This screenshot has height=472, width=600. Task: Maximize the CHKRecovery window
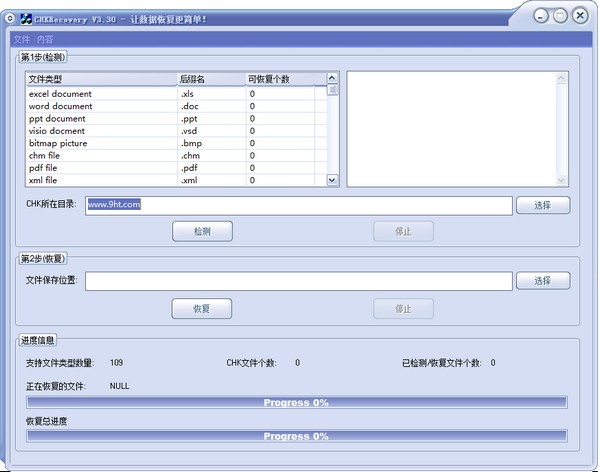pos(560,16)
